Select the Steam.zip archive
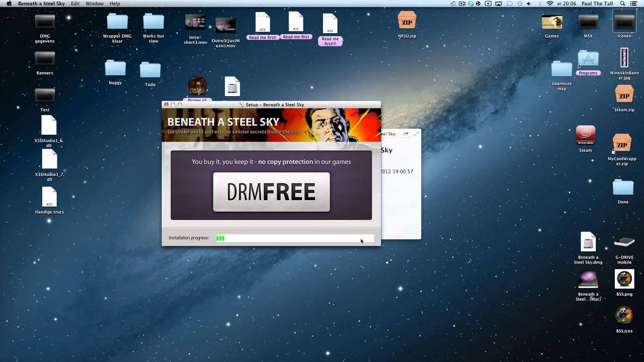This screenshot has height=362, width=644. pos(624,95)
